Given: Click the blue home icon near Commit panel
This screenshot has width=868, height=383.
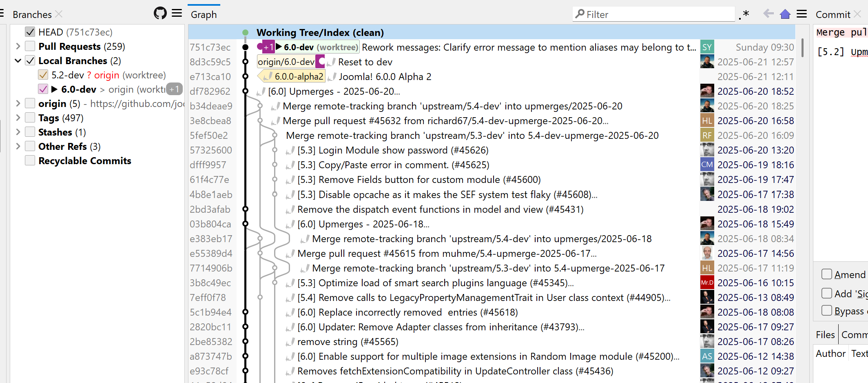Looking at the screenshot, I should 785,13.
